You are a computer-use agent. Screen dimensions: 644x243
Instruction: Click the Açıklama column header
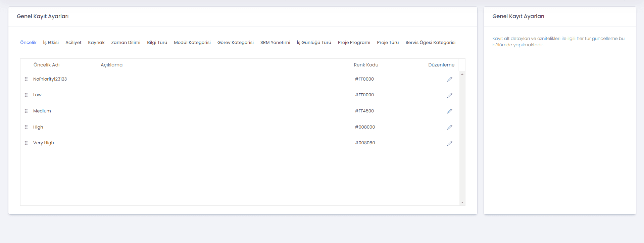click(x=112, y=65)
